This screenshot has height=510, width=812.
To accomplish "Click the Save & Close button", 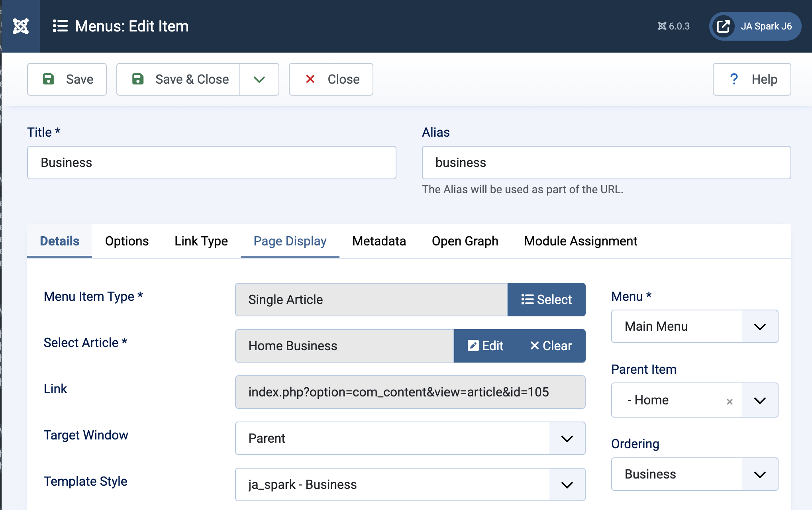I will coord(178,79).
